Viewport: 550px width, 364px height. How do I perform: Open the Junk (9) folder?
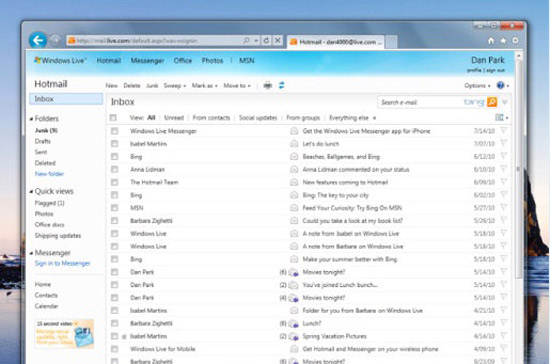pyautogui.click(x=46, y=130)
